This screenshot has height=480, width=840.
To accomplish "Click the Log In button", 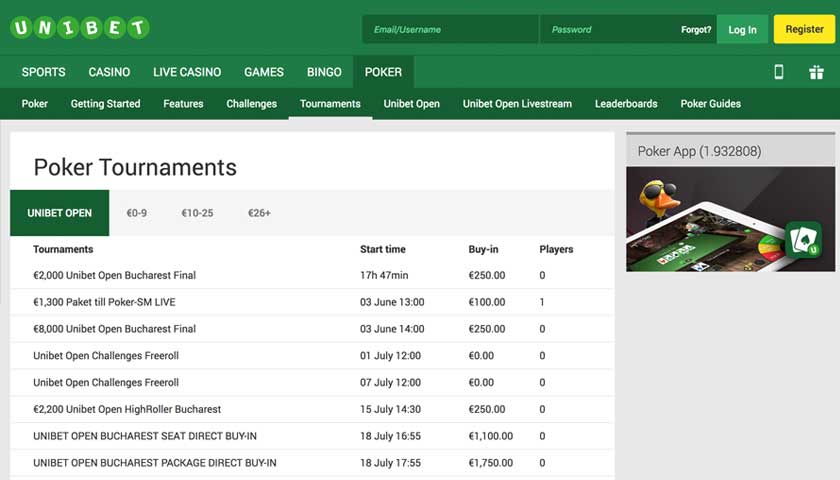I will (x=742, y=29).
